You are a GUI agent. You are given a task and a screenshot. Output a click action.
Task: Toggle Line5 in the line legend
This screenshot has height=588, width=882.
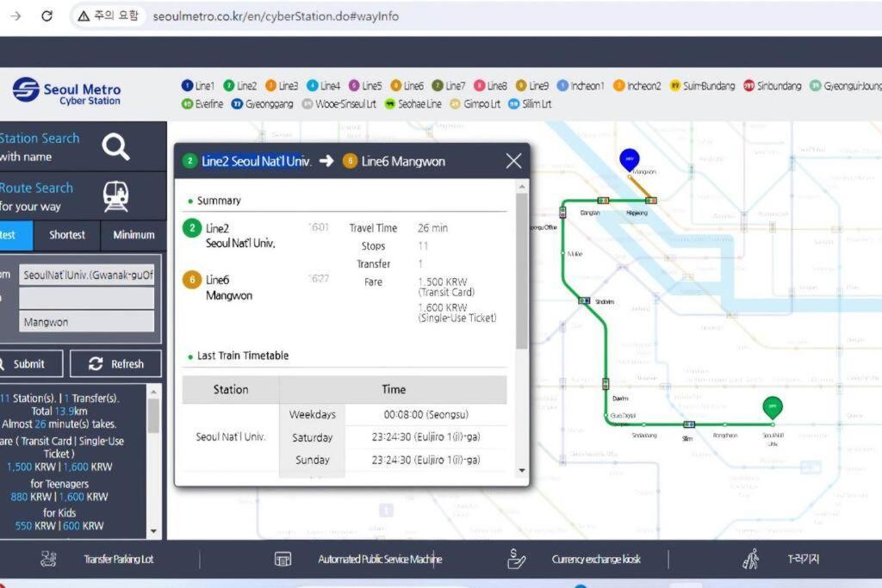pos(365,85)
